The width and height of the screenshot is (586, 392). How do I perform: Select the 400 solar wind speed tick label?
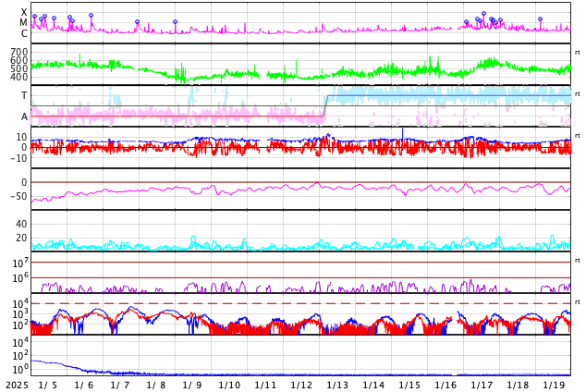click(19, 78)
